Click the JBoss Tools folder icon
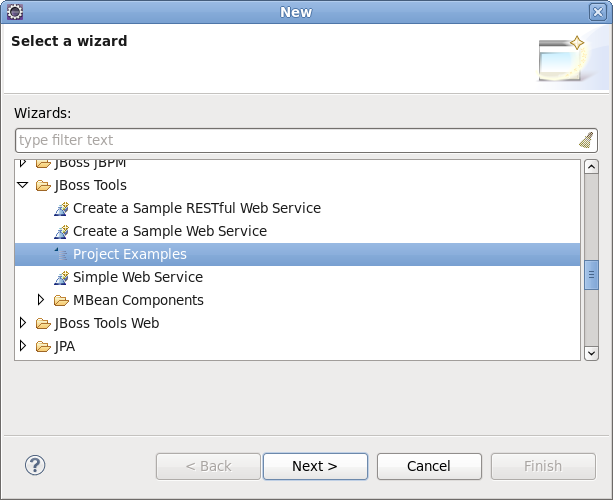The image size is (613, 500). pos(43,185)
